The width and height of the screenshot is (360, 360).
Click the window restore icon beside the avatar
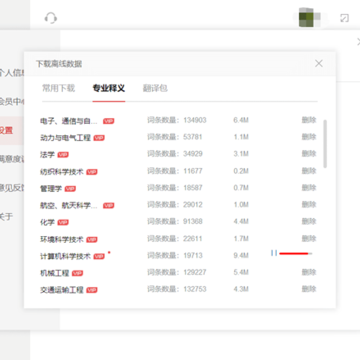(x=344, y=18)
